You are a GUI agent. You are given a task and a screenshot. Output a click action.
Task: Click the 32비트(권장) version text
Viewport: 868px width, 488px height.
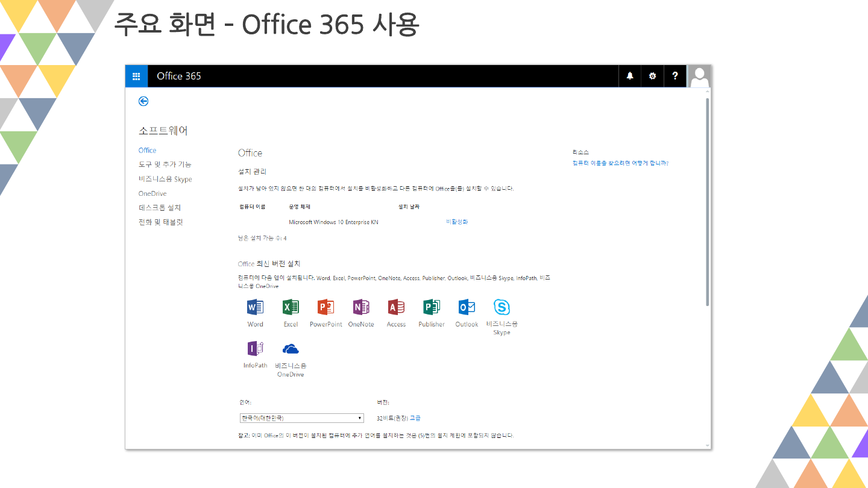click(392, 418)
